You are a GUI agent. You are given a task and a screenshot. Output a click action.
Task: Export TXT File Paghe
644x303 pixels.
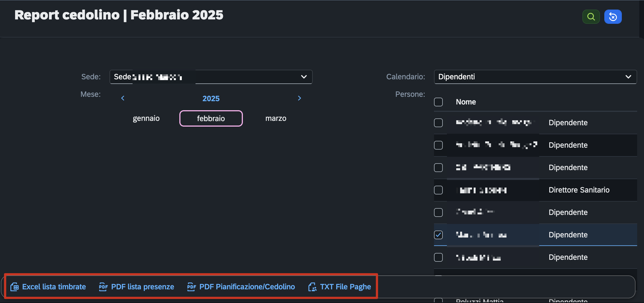pos(346,287)
